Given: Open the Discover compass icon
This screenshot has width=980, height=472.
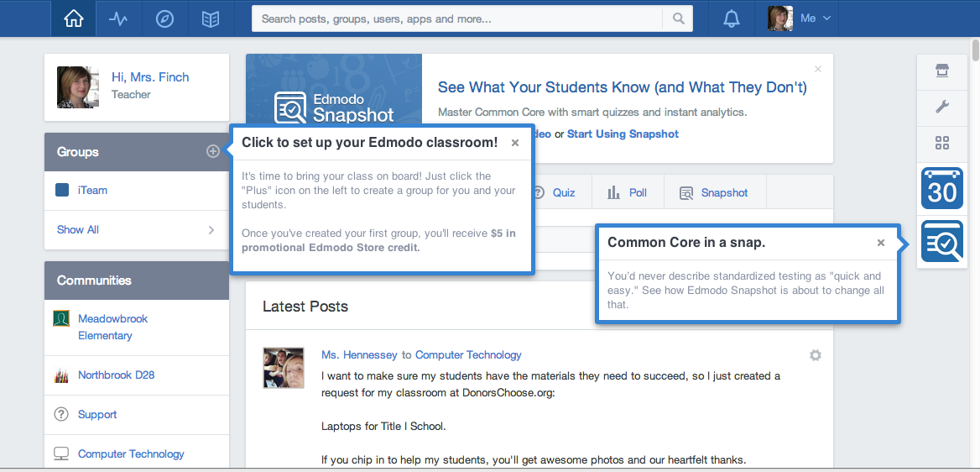Looking at the screenshot, I should 164,18.
